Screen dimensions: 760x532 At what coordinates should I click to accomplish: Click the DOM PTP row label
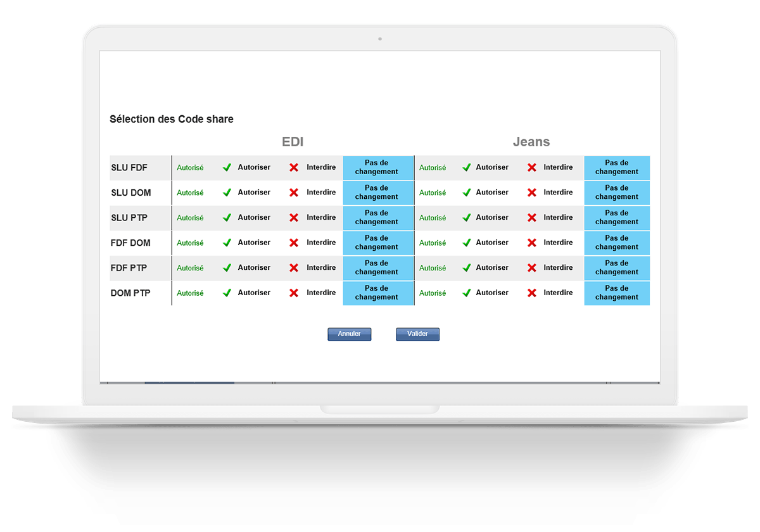(x=130, y=293)
